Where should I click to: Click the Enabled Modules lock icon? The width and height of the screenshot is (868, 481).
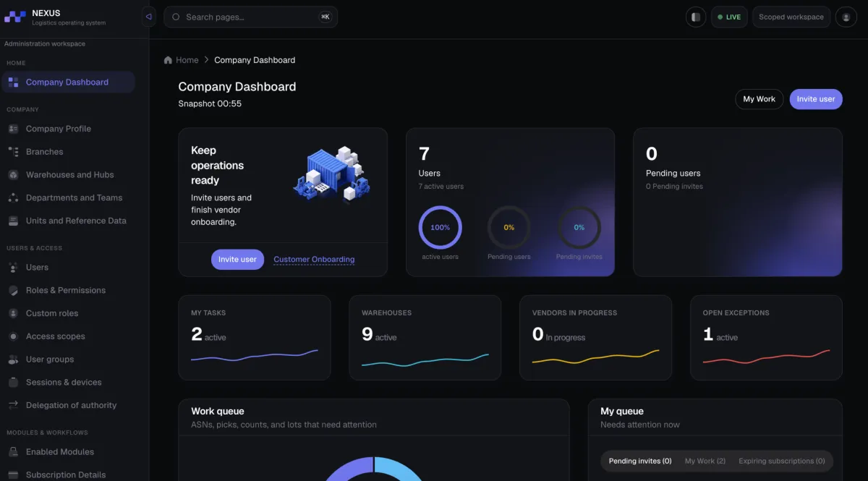click(13, 452)
